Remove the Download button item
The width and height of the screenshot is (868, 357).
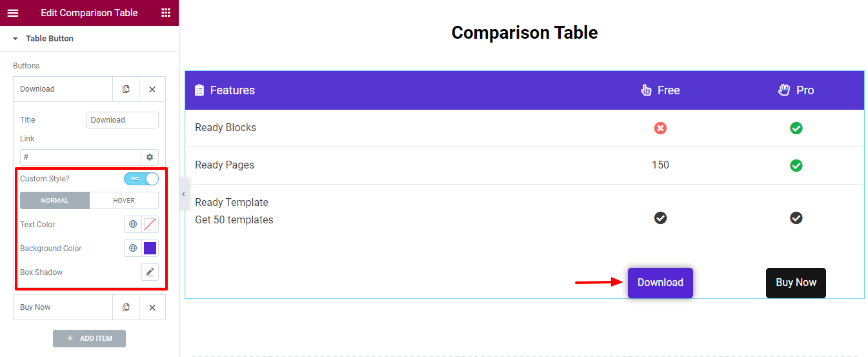point(152,89)
